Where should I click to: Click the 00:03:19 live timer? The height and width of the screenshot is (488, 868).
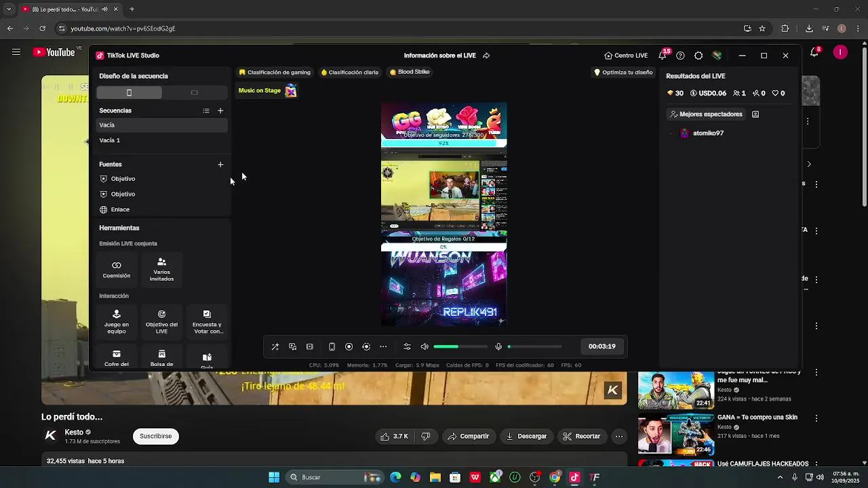point(602,346)
